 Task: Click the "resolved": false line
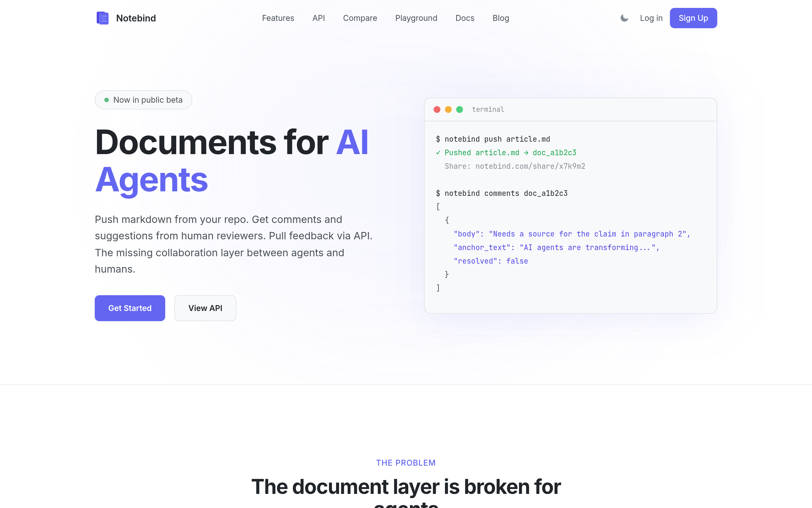[x=491, y=261]
